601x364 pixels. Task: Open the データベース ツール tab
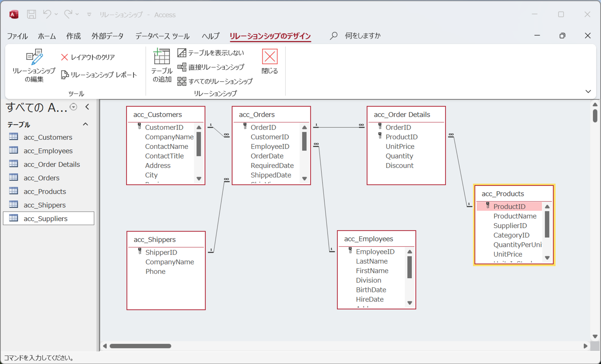[x=162, y=36]
